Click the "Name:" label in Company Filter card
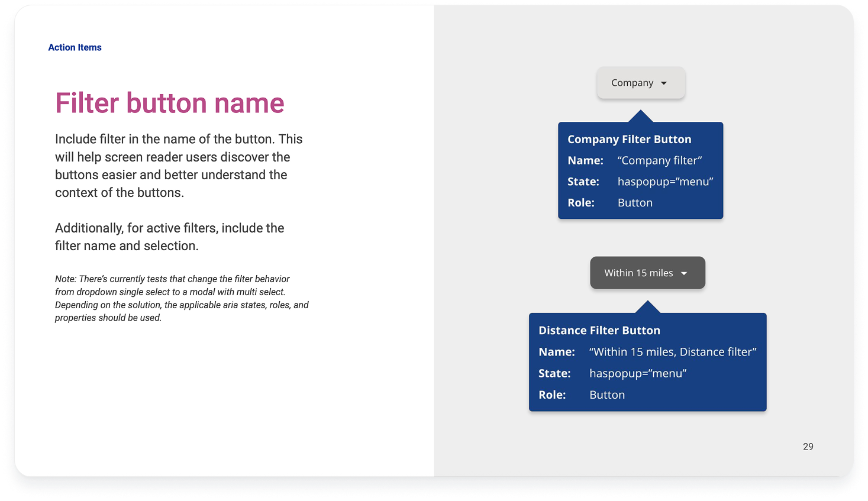 (x=585, y=160)
